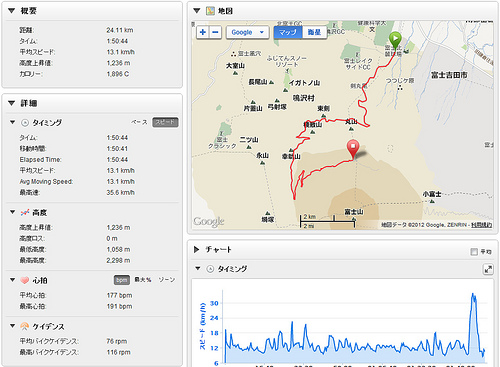This screenshot has width=500, height=367.
Task: Zoom out the map with minus button
Action: 215,32
